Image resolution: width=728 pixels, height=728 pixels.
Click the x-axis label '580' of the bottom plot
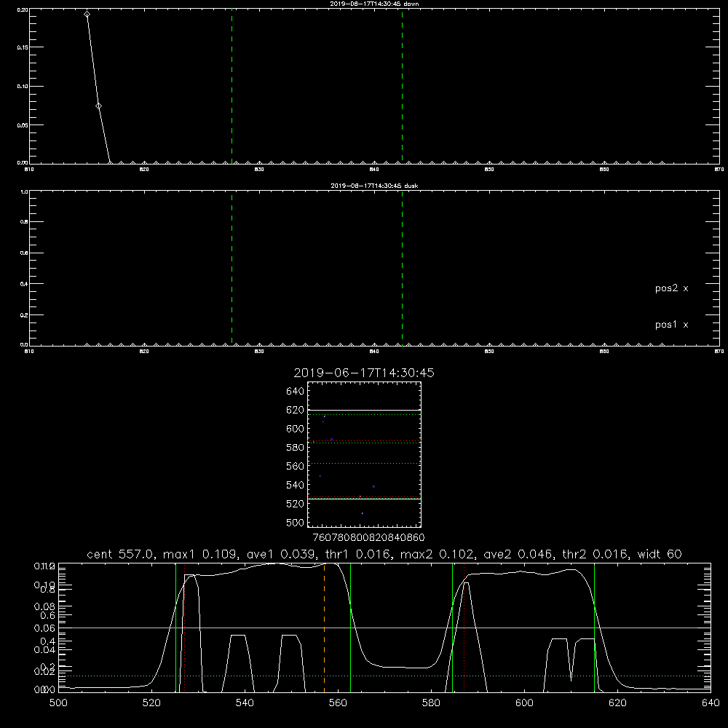(431, 703)
